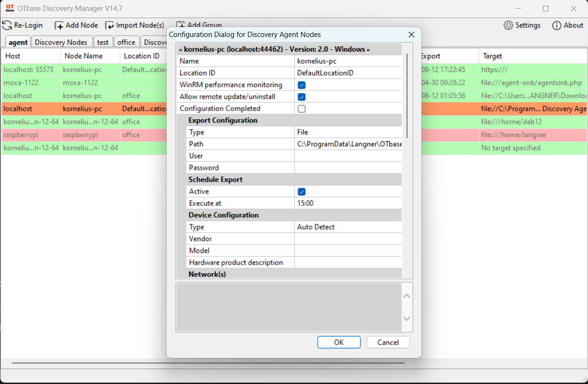Open the office tab
This screenshot has width=588, height=384.
127,42
